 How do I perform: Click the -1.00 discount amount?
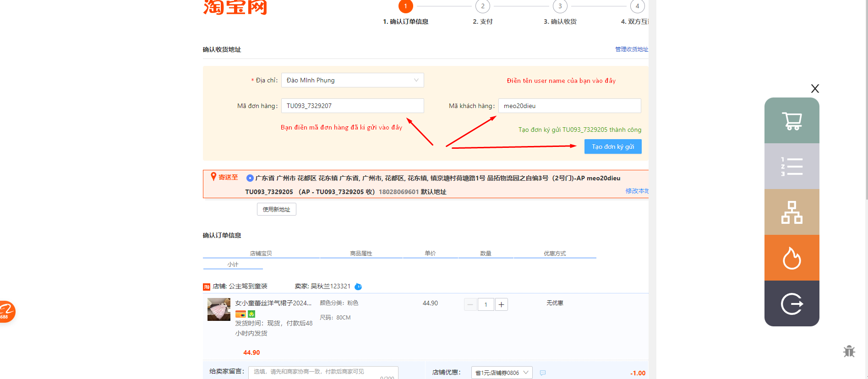[638, 373]
